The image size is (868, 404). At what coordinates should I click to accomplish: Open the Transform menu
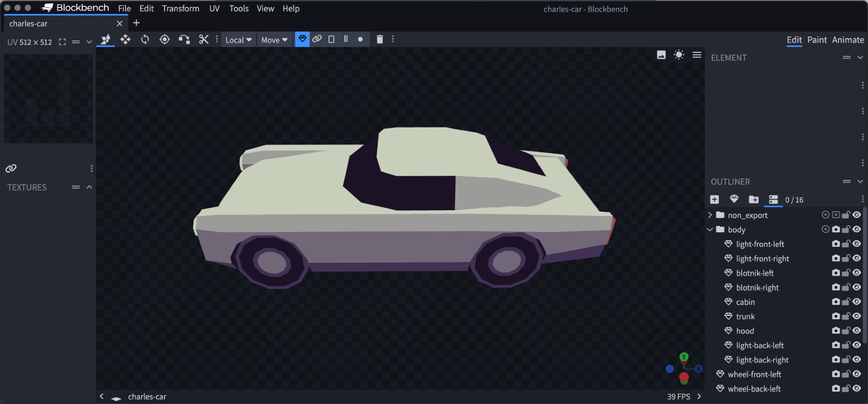(x=181, y=9)
